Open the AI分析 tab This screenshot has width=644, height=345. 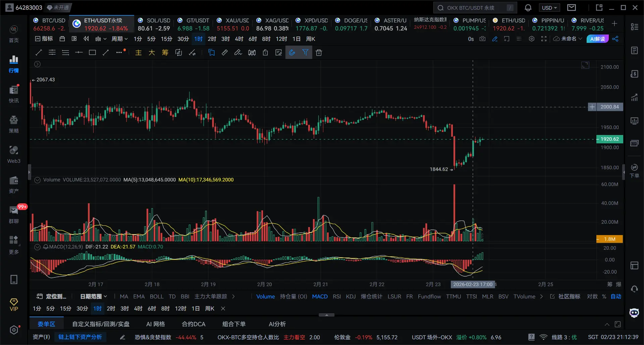click(x=277, y=324)
